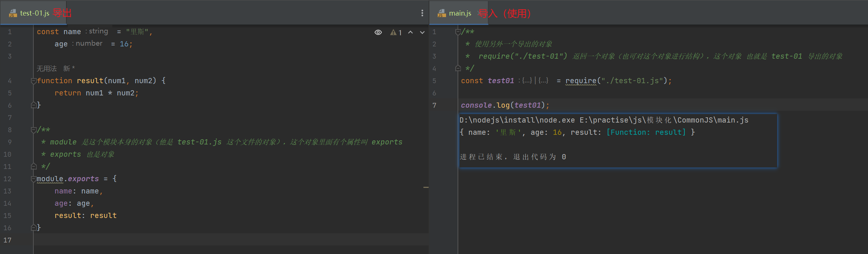Click the ':number' type inlay hint

[x=87, y=43]
